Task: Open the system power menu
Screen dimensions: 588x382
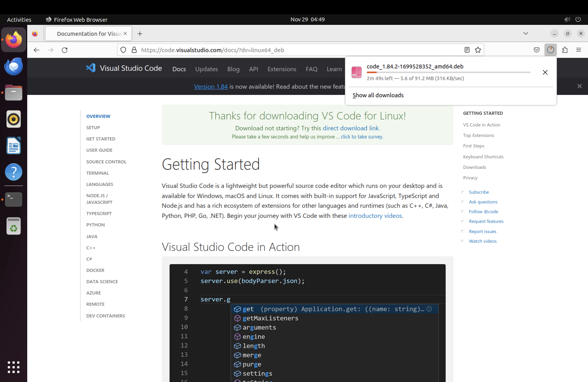Action: [x=578, y=19]
